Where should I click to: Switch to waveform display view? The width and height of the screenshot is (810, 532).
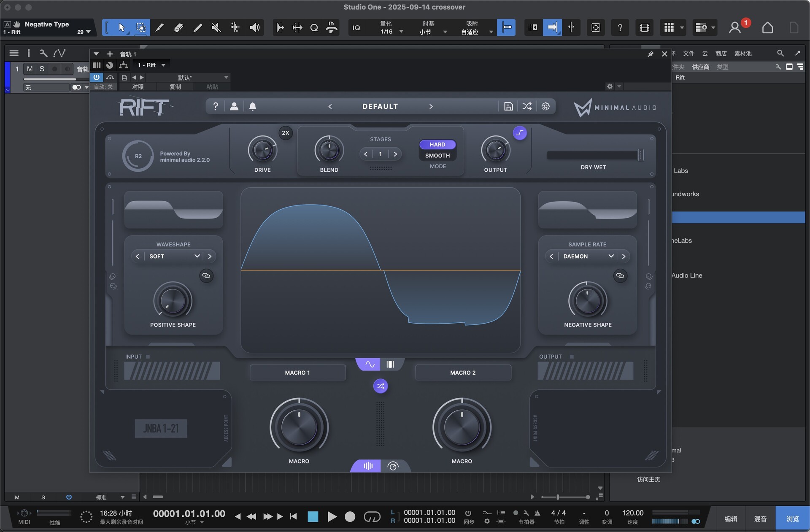(370, 364)
